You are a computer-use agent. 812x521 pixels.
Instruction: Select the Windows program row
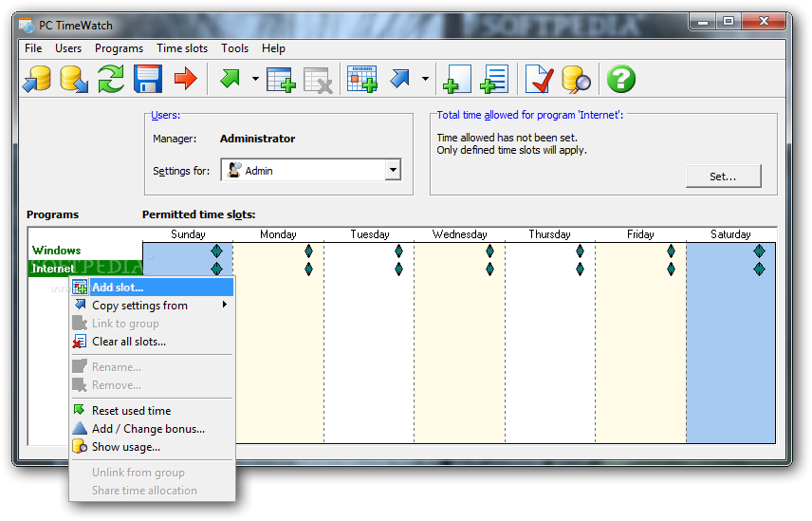pyautogui.click(x=57, y=251)
